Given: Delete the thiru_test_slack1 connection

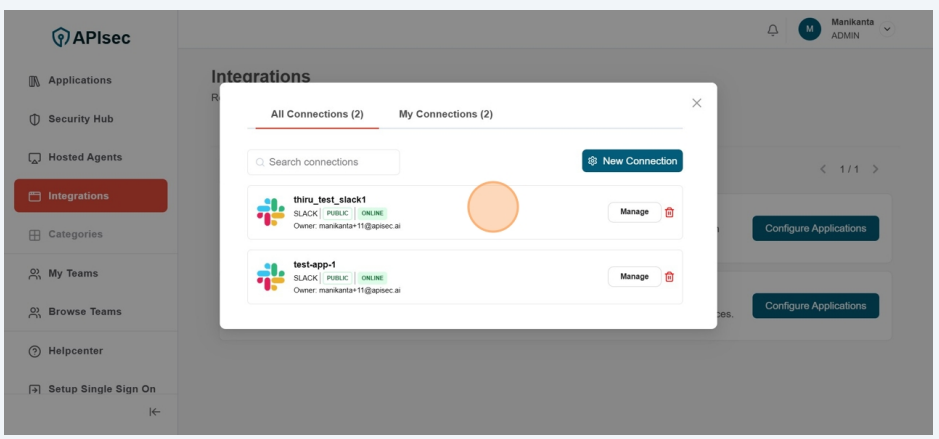Looking at the screenshot, I should coord(670,212).
